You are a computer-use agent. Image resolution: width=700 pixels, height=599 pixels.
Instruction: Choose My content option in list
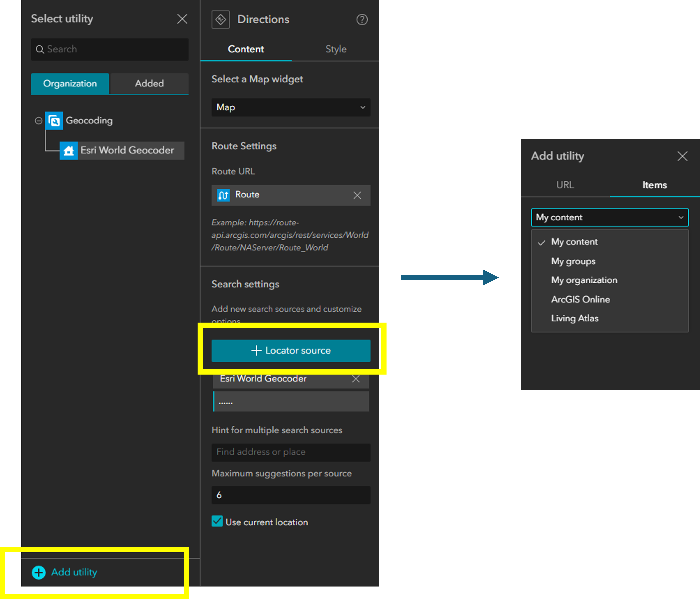point(609,242)
